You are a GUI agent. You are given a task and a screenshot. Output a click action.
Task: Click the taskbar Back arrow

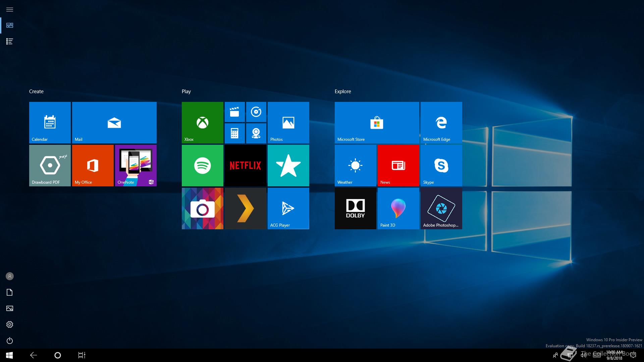click(x=34, y=355)
